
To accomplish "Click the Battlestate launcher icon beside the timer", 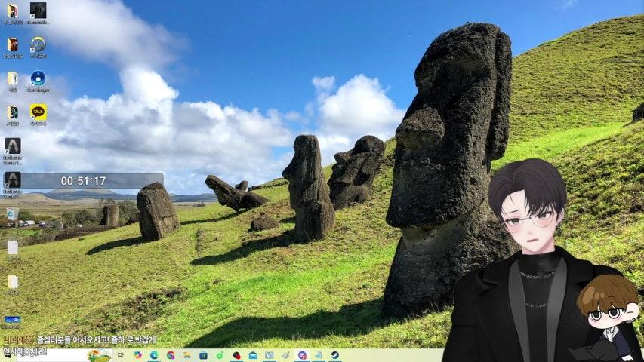I will (12, 179).
